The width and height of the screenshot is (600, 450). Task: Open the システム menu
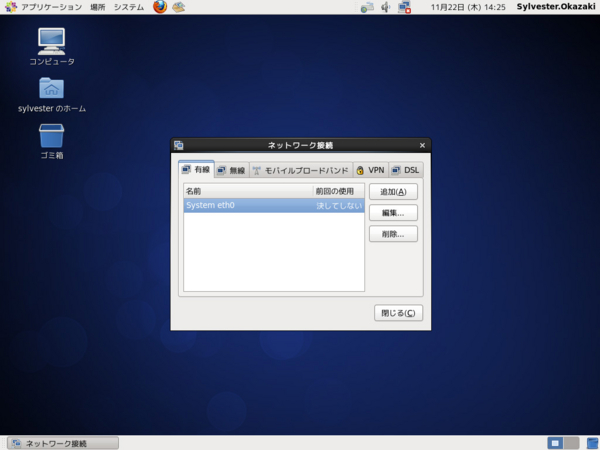pos(129,7)
